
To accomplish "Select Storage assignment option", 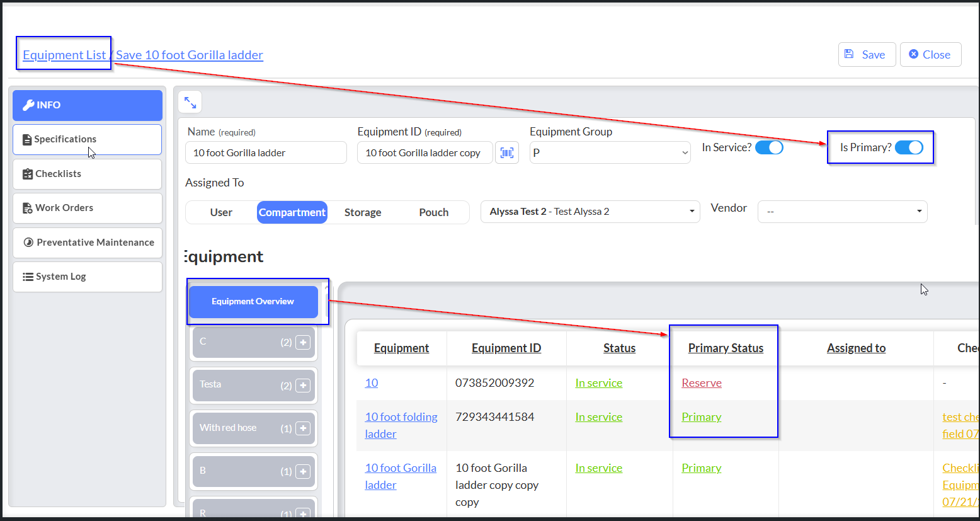I will [x=363, y=212].
